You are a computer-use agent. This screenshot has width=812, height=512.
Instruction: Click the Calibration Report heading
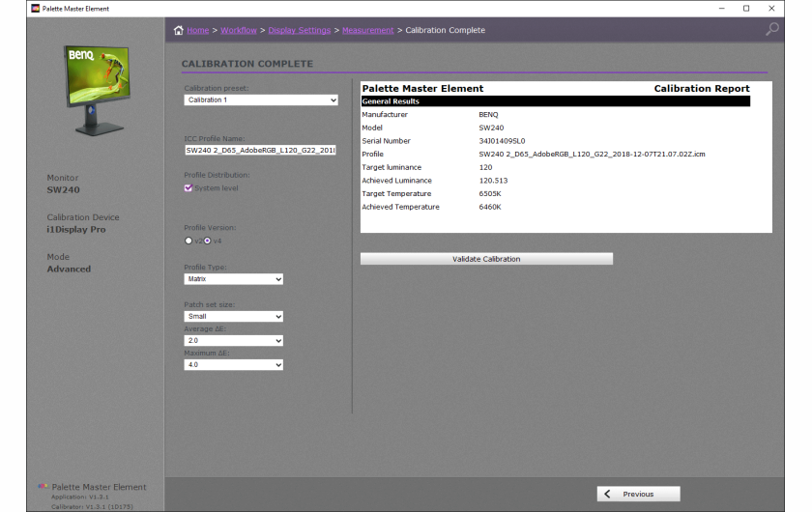pos(702,89)
